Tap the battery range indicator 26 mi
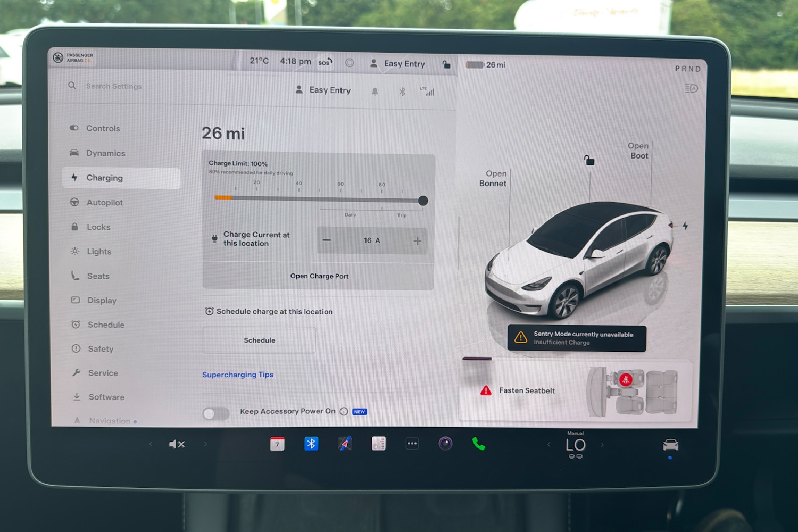This screenshot has height=532, width=798. [485, 65]
